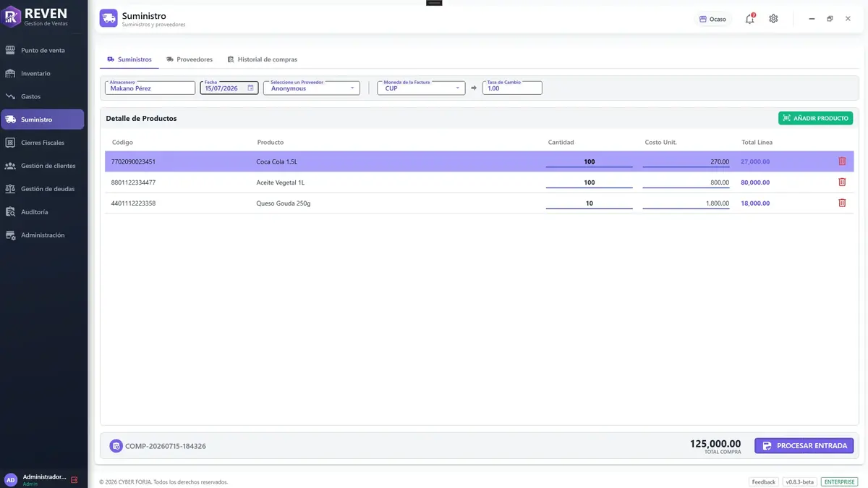Click the REVEN logo icon
This screenshot has height=488, width=868.
12,18
